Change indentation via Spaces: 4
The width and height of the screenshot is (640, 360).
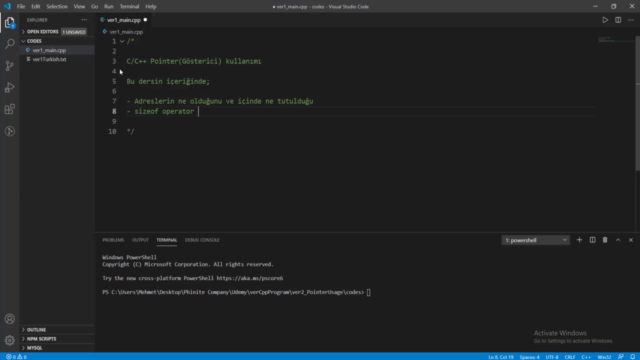click(x=529, y=357)
